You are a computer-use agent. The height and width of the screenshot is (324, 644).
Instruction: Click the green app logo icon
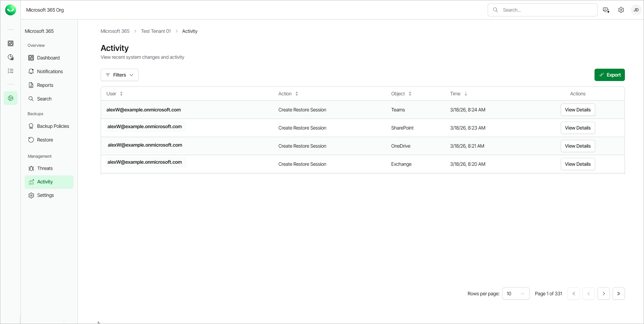(x=11, y=10)
